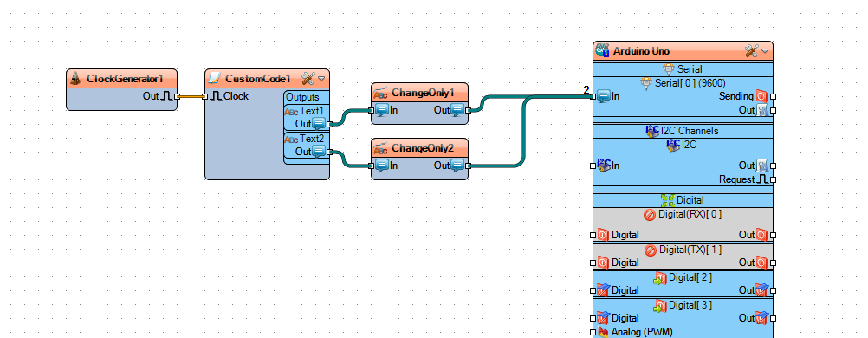
Task: Select the wire from Text2 to ChangeOnly2
Action: pyautogui.click(x=351, y=159)
